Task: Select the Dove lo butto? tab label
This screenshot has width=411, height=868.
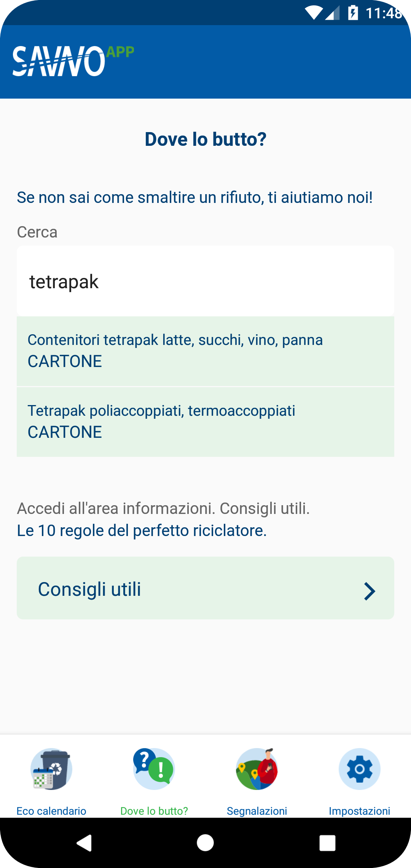Action: pos(154,811)
